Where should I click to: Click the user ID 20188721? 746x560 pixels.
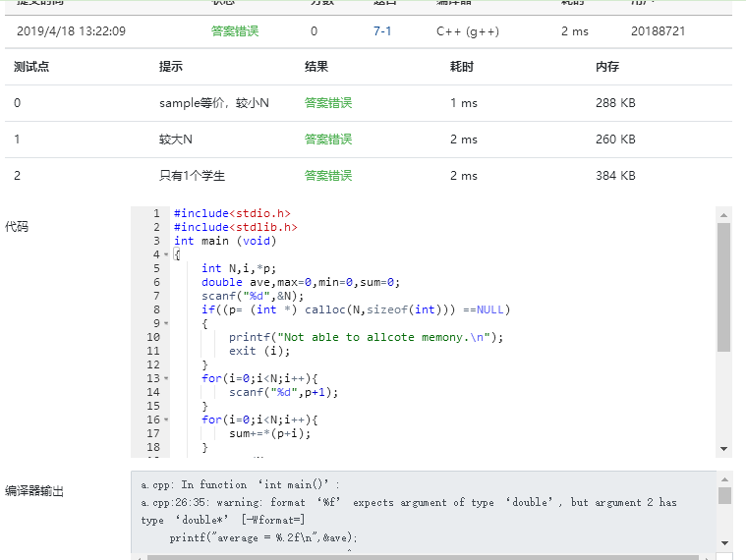(x=658, y=31)
